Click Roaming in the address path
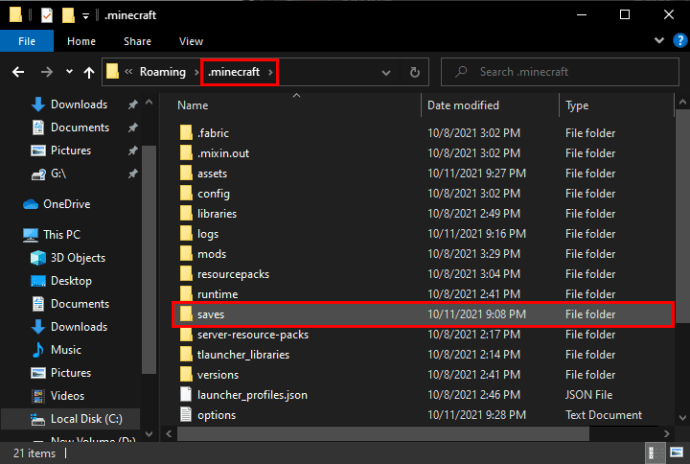690x464 pixels. [162, 72]
